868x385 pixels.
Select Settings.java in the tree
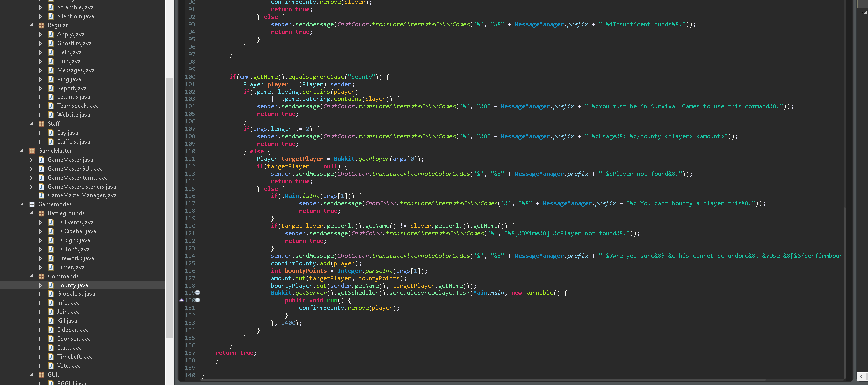coord(73,97)
